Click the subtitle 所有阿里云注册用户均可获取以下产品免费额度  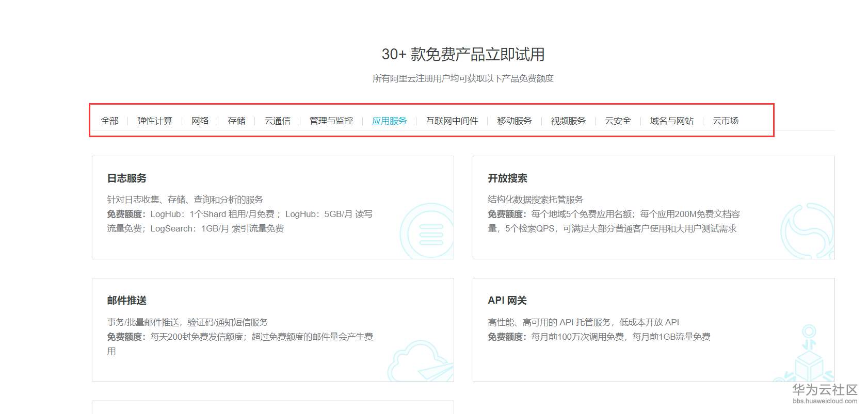pyautogui.click(x=463, y=78)
